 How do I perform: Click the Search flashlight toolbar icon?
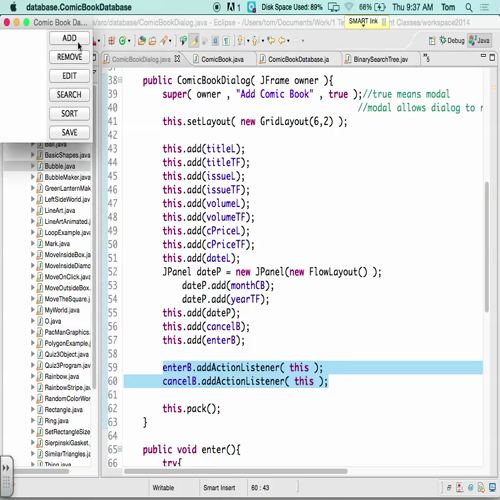point(164,41)
